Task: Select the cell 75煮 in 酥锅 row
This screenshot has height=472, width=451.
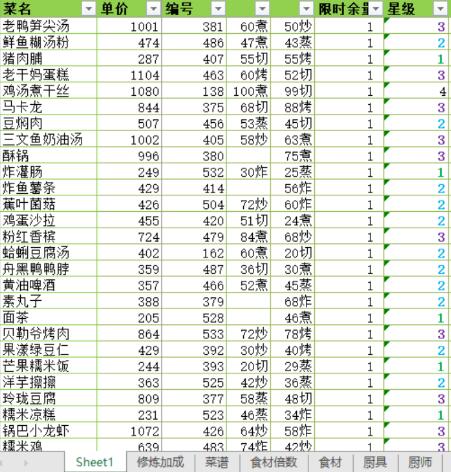Action: point(293,156)
